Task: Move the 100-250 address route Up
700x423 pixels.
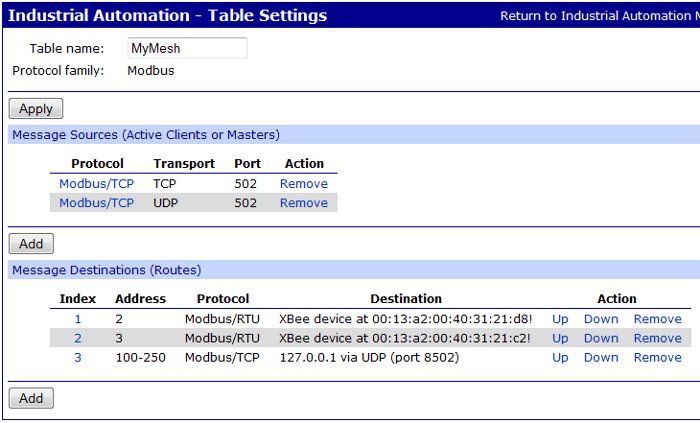Action: (x=560, y=357)
